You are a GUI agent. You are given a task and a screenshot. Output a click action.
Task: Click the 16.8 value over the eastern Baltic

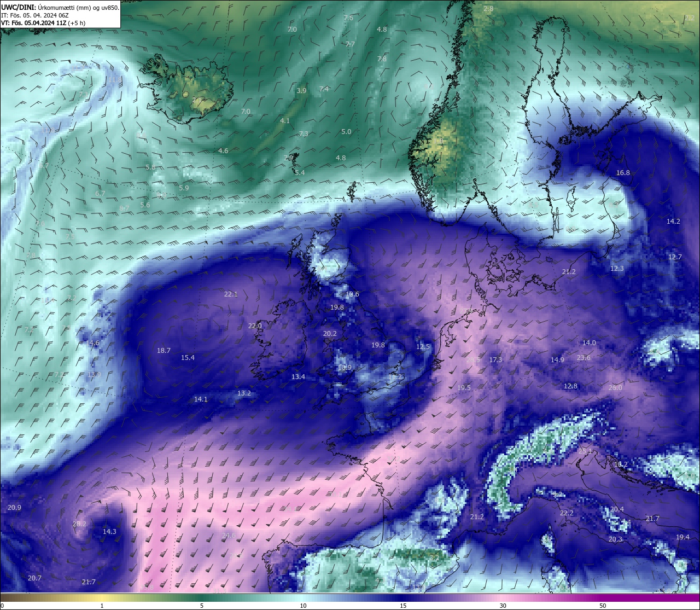click(x=623, y=173)
